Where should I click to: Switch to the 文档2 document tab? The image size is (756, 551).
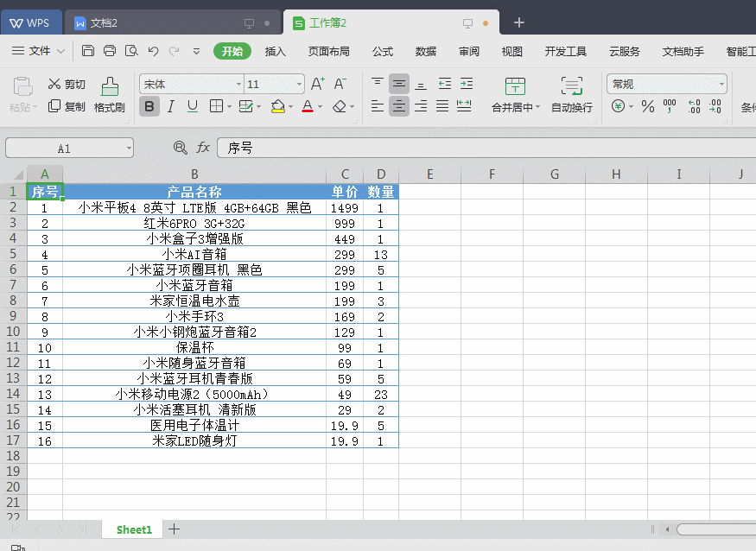(x=173, y=22)
